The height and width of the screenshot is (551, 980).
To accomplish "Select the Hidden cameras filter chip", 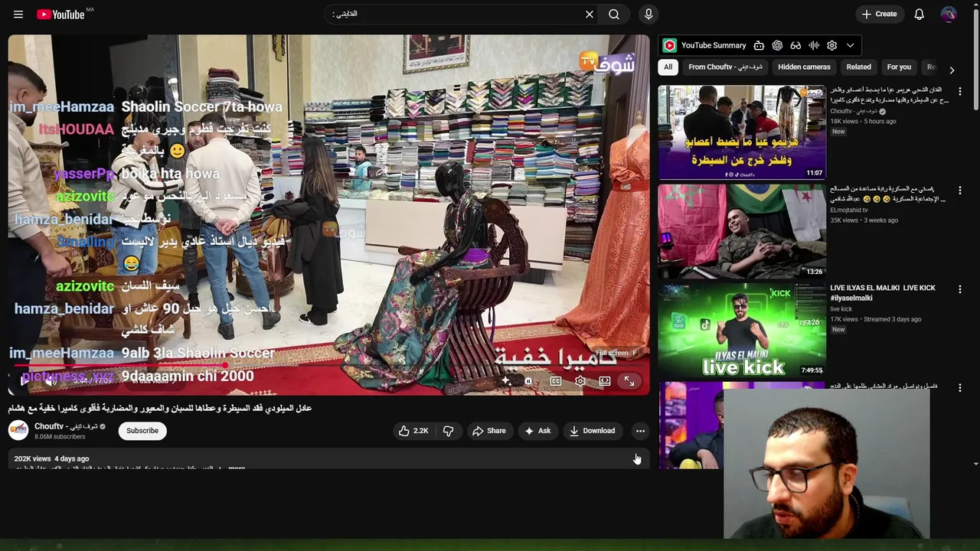I will click(804, 67).
